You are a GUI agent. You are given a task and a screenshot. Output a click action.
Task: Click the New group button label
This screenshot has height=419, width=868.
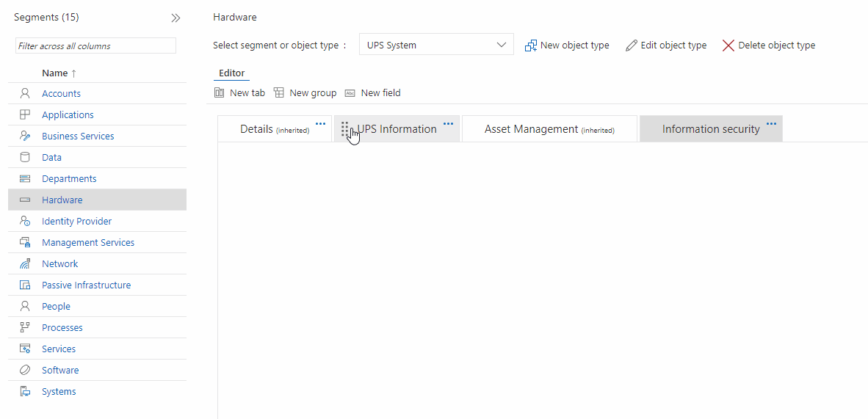tap(313, 93)
